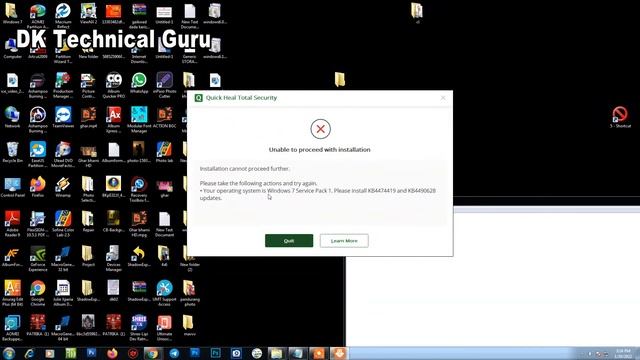The image size is (640, 360).
Task: Open the TeamViewer desktop shortcut
Action: pyautogui.click(x=63, y=118)
